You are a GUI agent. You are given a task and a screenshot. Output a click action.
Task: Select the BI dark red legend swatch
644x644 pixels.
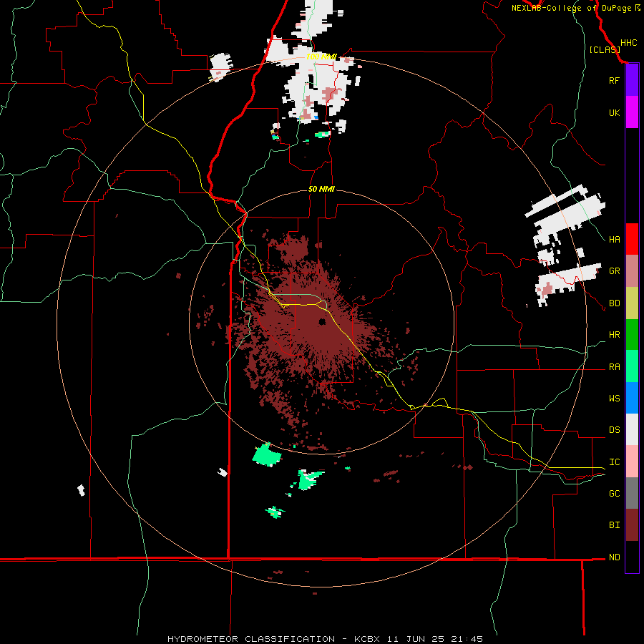coord(632,525)
